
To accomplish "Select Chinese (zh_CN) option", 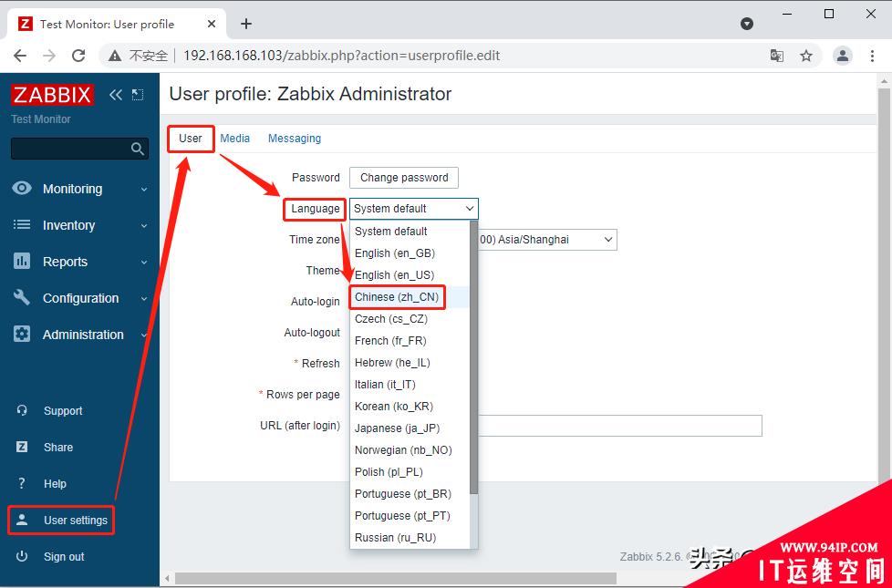I will (410, 297).
